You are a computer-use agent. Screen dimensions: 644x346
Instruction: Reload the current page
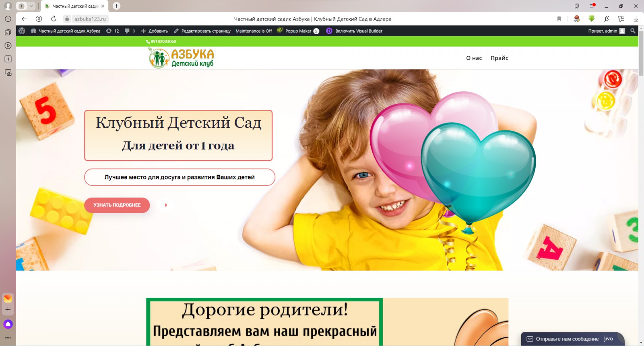coord(54,19)
